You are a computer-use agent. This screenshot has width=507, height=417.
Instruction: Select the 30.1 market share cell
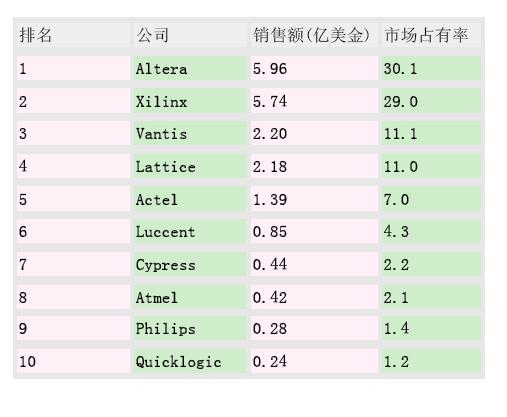[x=431, y=68]
